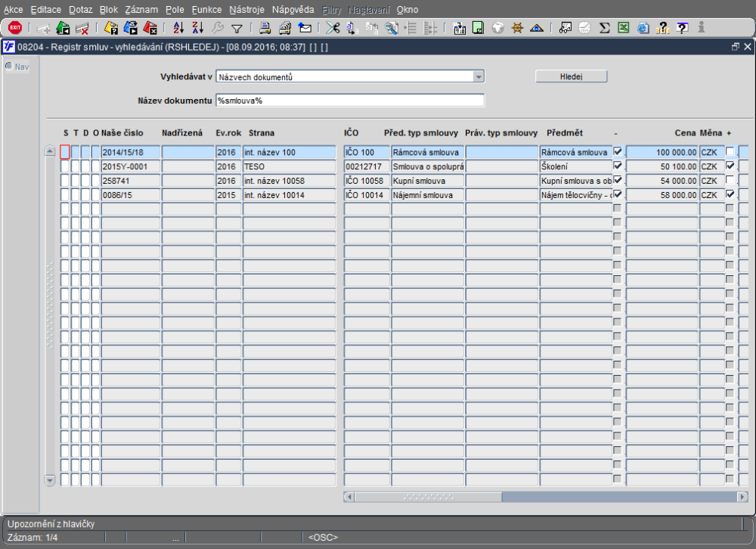
Task: Check the '+' checkbox in the 100 000.00 row
Action: point(730,151)
